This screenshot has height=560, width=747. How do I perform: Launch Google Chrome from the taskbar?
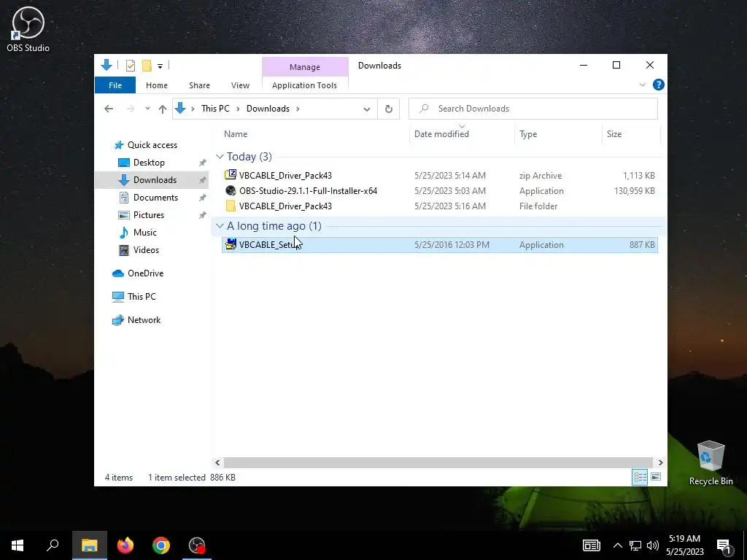click(161, 545)
